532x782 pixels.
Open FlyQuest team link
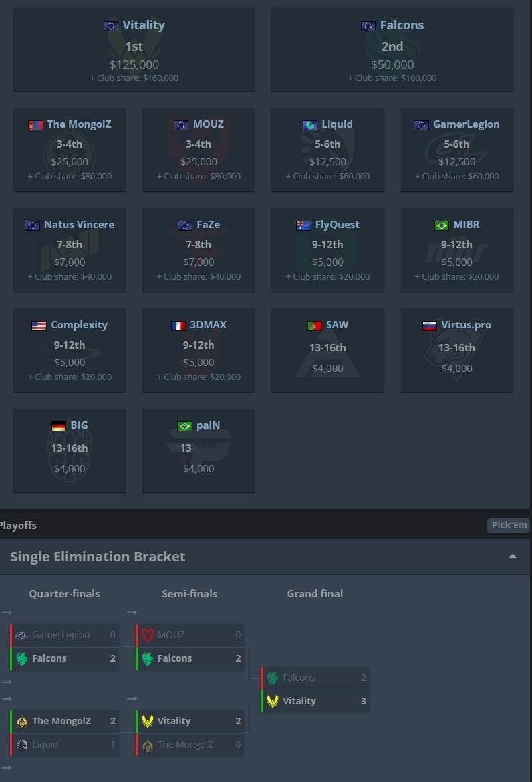(337, 224)
